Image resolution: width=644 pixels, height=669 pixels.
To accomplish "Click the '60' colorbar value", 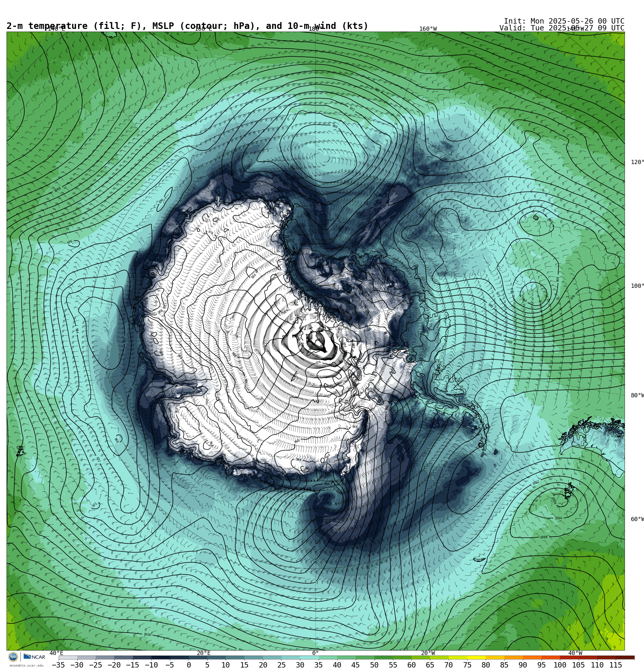I will pyautogui.click(x=411, y=665).
